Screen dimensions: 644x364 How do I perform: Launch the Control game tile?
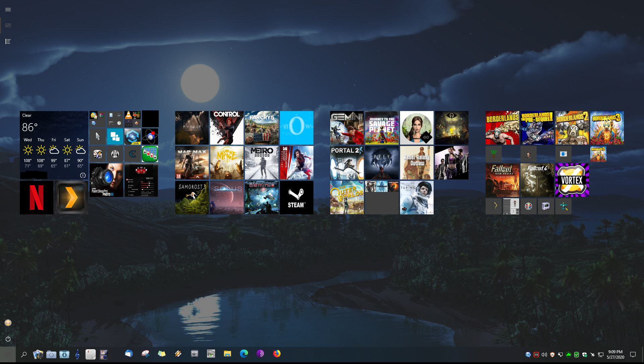coord(227,128)
